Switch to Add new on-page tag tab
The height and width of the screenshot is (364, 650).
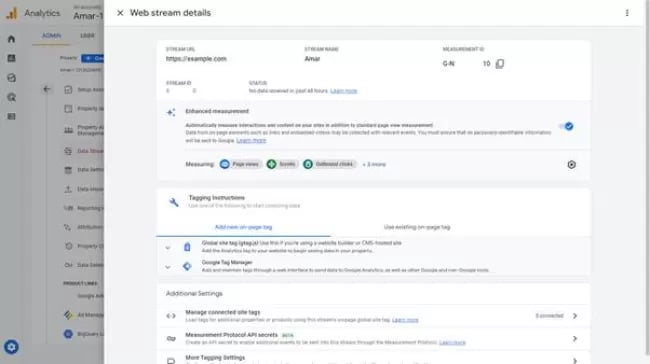coord(243,227)
